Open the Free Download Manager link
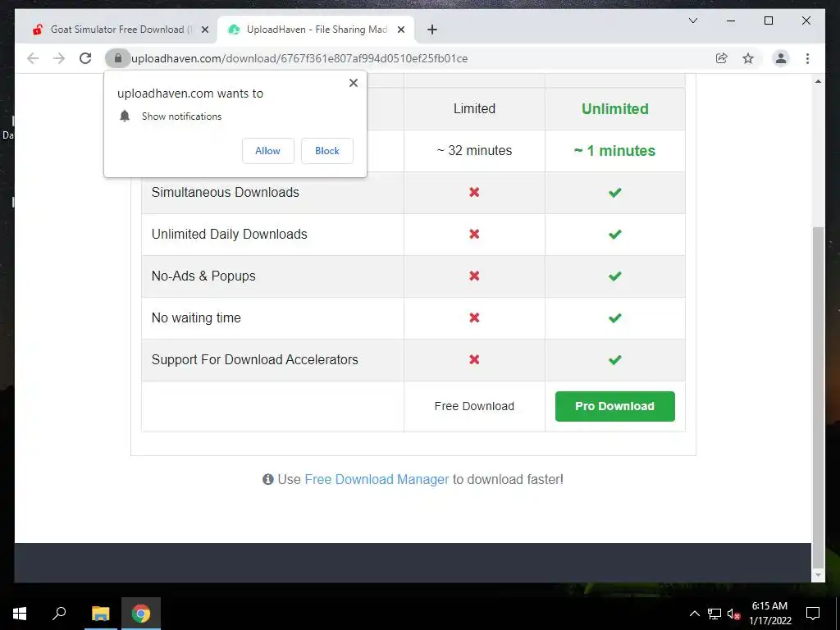Screen dimensions: 840x630 pos(377,479)
